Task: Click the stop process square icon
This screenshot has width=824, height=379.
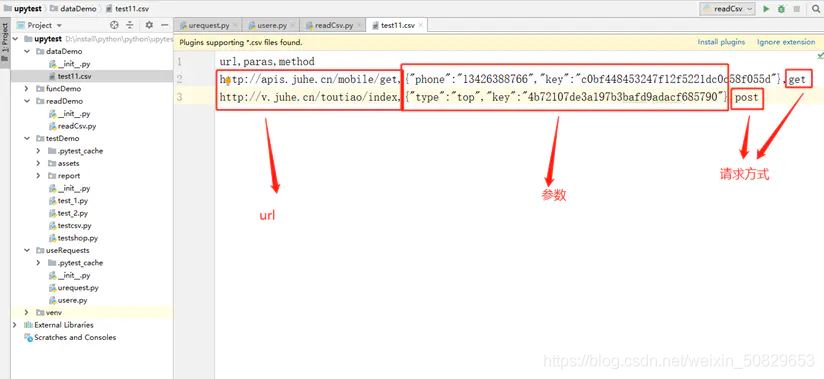Action: pyautogui.click(x=797, y=9)
